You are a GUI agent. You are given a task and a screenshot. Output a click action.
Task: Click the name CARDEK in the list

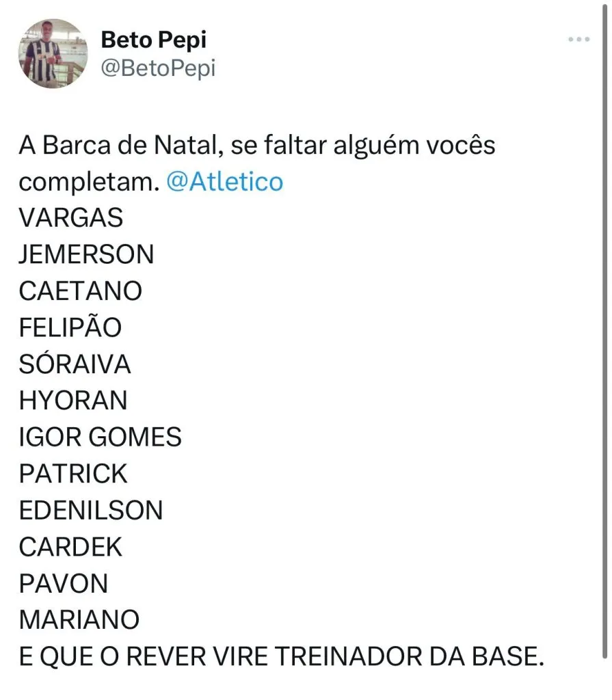(70, 547)
